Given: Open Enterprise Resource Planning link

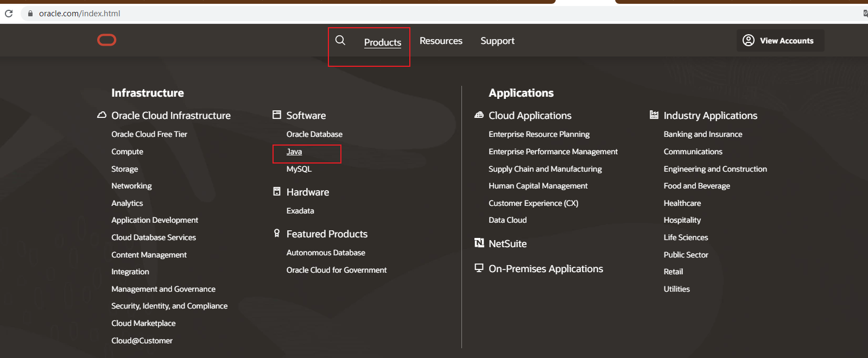Looking at the screenshot, I should click(x=539, y=134).
